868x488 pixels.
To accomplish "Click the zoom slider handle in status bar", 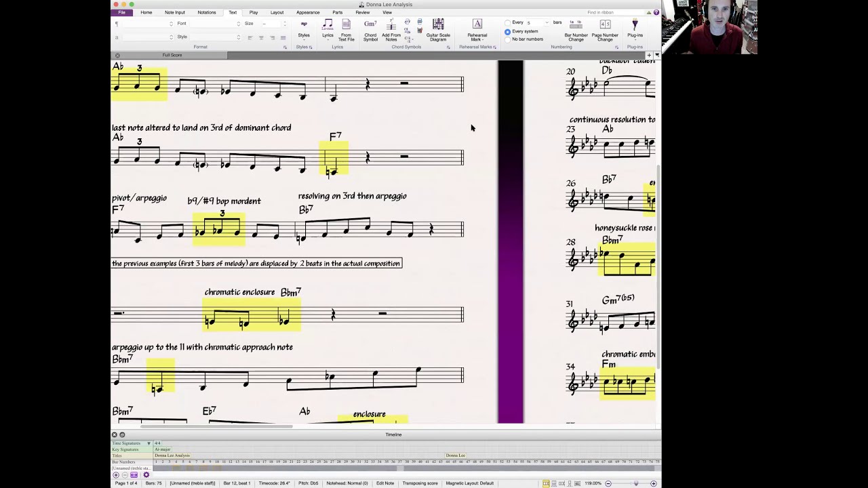I will 635,483.
